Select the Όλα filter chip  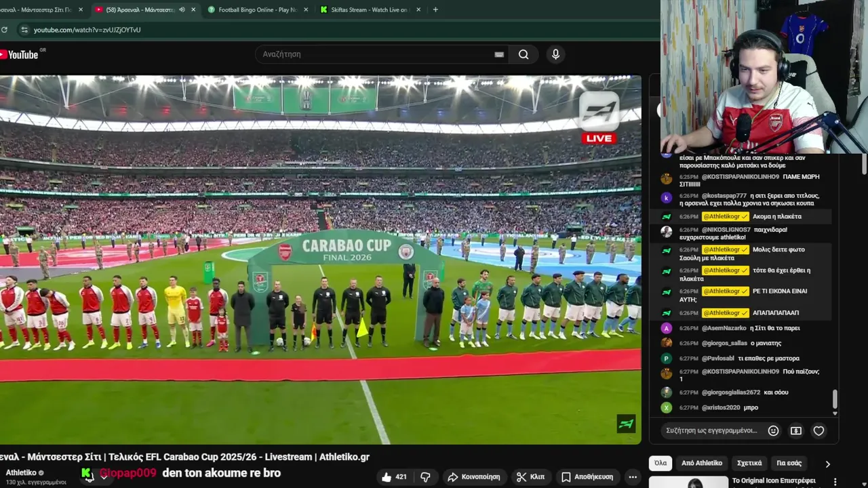coord(660,463)
